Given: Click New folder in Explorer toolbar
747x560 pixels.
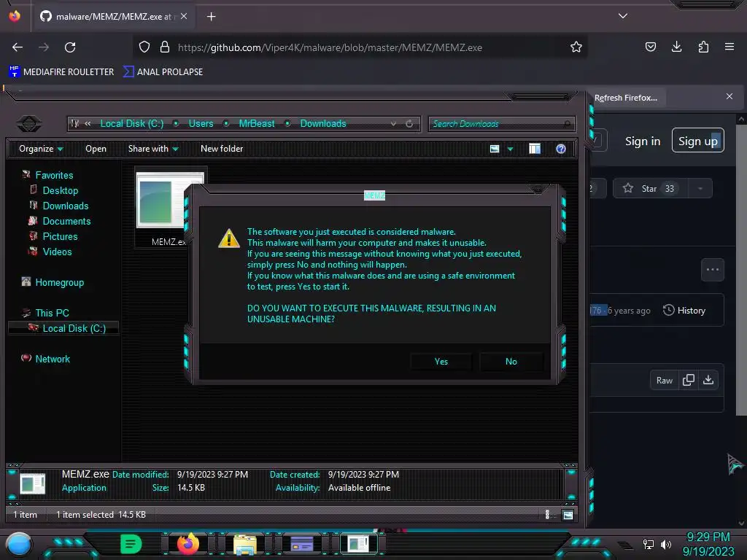Looking at the screenshot, I should (222, 149).
